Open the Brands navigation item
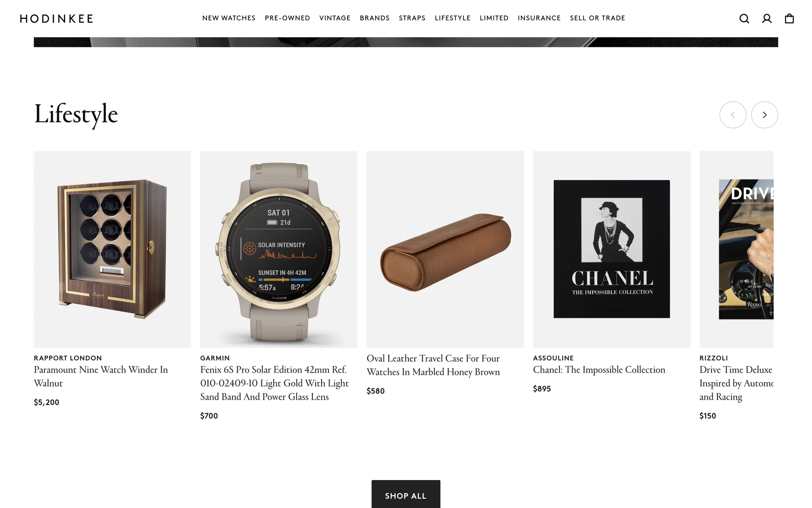The width and height of the screenshot is (812, 508). [x=375, y=18]
